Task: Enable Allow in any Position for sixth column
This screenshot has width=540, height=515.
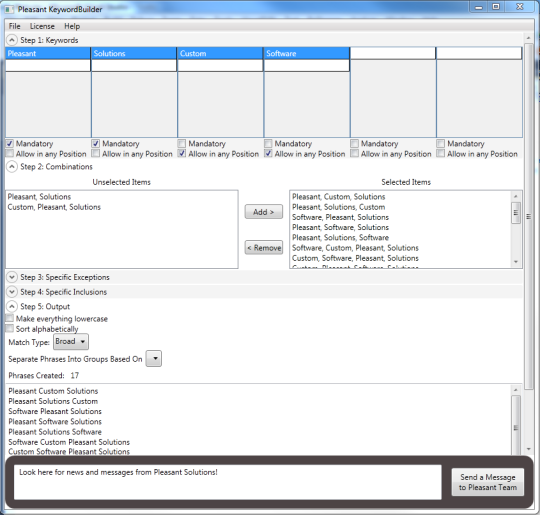Action: click(440, 153)
